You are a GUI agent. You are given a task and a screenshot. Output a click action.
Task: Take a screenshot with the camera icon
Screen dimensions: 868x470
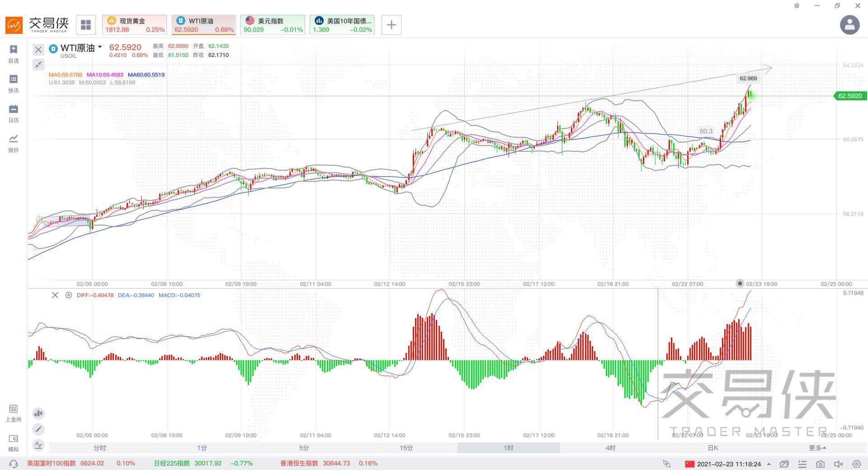click(820, 464)
